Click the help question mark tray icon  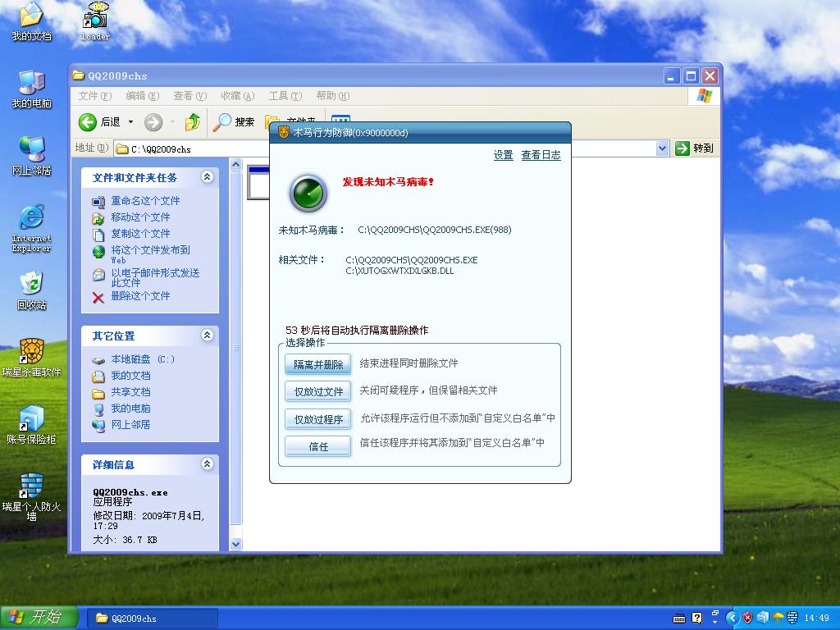pyautogui.click(x=696, y=619)
